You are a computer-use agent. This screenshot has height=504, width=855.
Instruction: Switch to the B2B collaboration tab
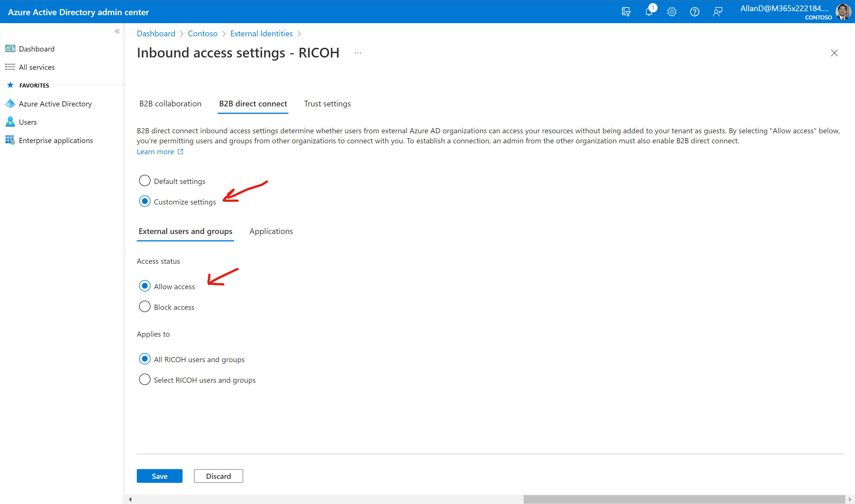click(x=170, y=104)
